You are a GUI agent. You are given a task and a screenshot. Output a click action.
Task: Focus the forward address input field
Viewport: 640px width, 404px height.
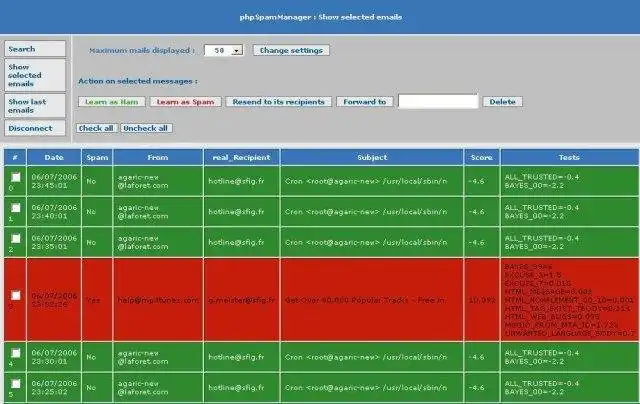(438, 101)
